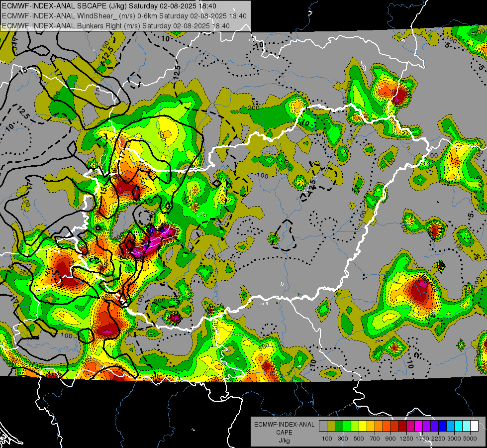Click the legend scale value 300
The height and width of the screenshot is (448, 487).
point(343,439)
